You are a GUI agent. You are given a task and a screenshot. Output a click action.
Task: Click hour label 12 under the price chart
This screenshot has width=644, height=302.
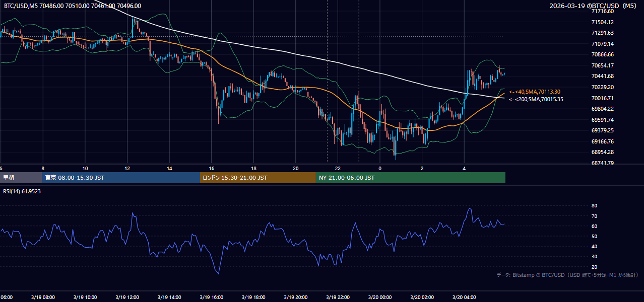(x=127, y=169)
